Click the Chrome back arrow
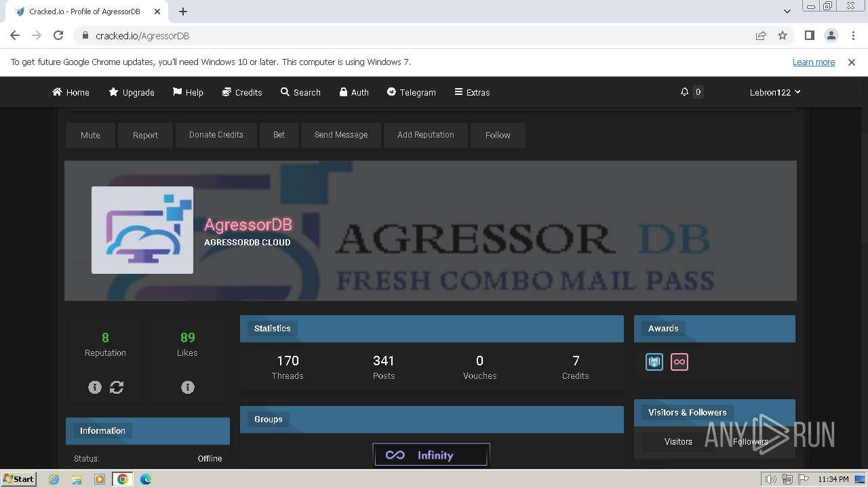Image resolution: width=868 pixels, height=488 pixels. point(15,35)
